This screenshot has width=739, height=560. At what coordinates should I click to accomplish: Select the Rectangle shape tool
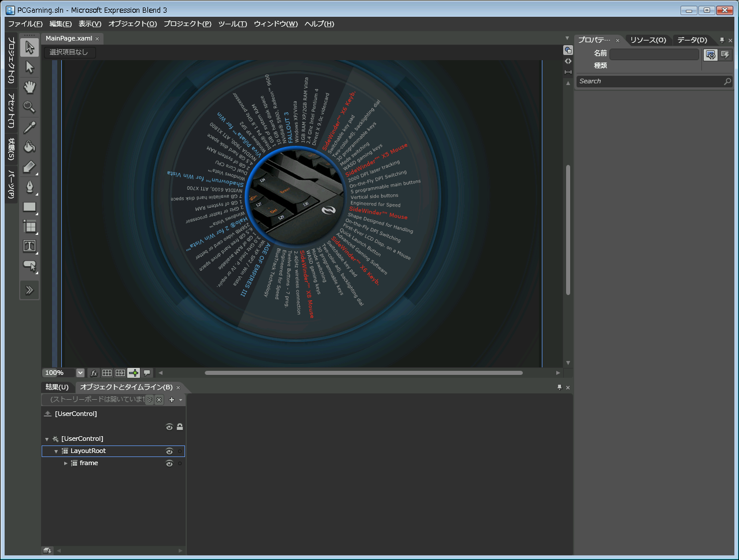click(x=29, y=207)
